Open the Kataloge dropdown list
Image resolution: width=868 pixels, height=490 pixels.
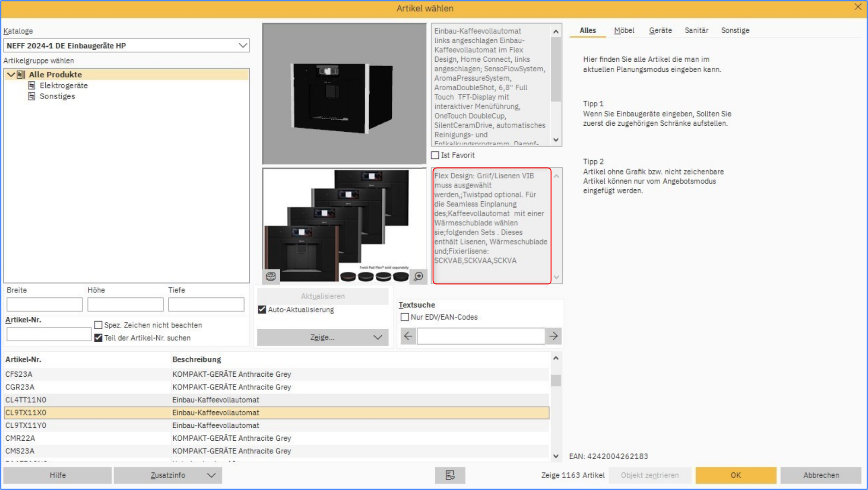point(242,46)
